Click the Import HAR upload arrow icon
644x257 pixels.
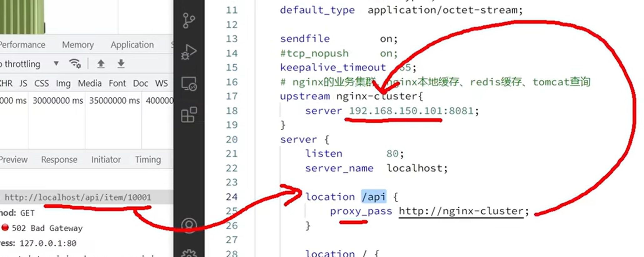click(101, 64)
